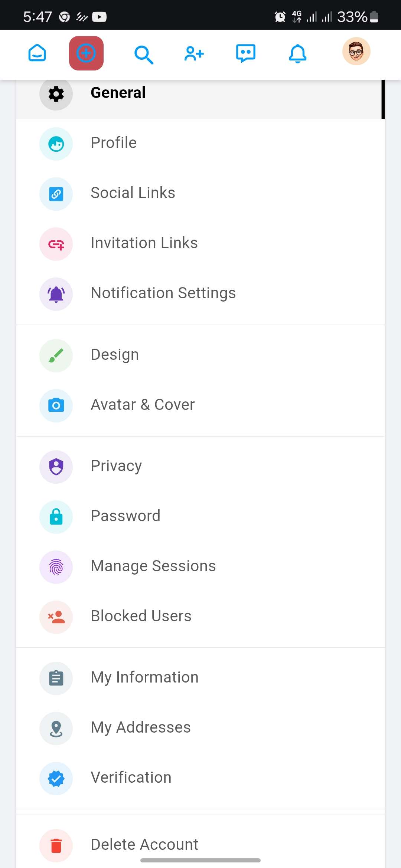Open the add friends icon
Viewport: 401px width, 868px height.
coord(194,54)
